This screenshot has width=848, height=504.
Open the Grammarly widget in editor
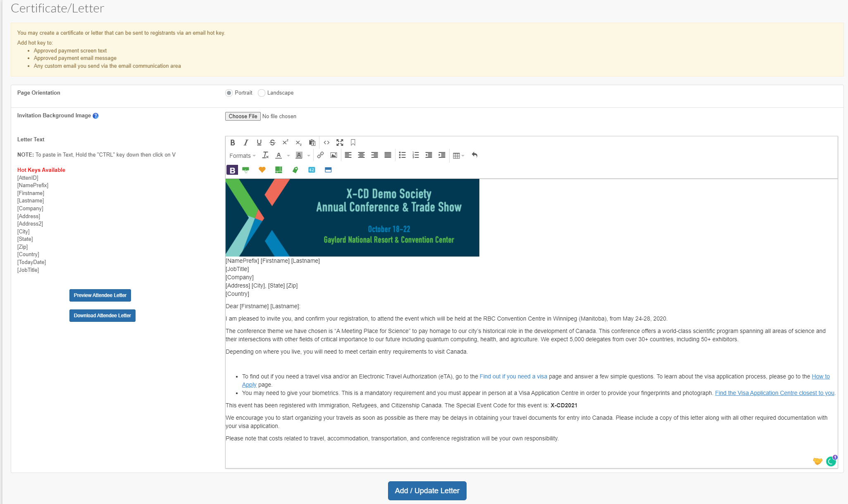coord(831,461)
